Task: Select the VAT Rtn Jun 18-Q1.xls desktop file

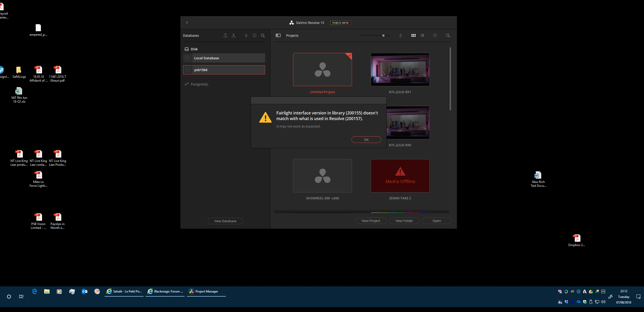Action: pyautogui.click(x=19, y=95)
